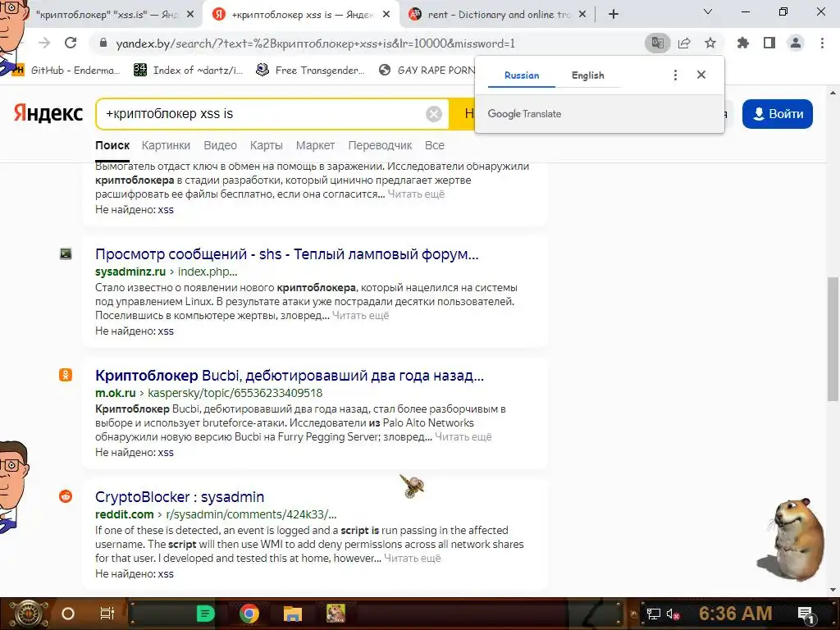Open File Explorer from taskbar
The height and width of the screenshot is (630, 840).
point(293,614)
